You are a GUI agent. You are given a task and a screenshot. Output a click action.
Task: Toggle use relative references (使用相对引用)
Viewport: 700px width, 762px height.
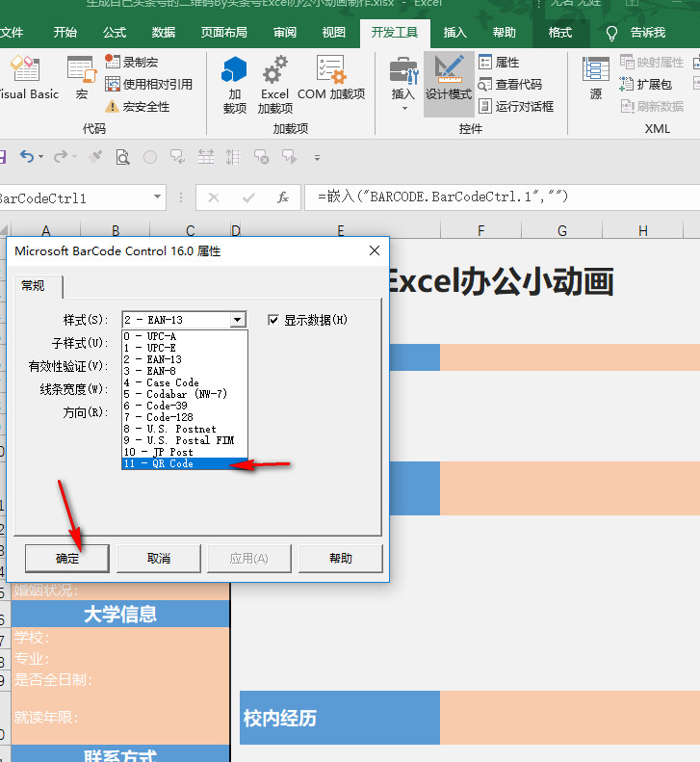pyautogui.click(x=148, y=84)
